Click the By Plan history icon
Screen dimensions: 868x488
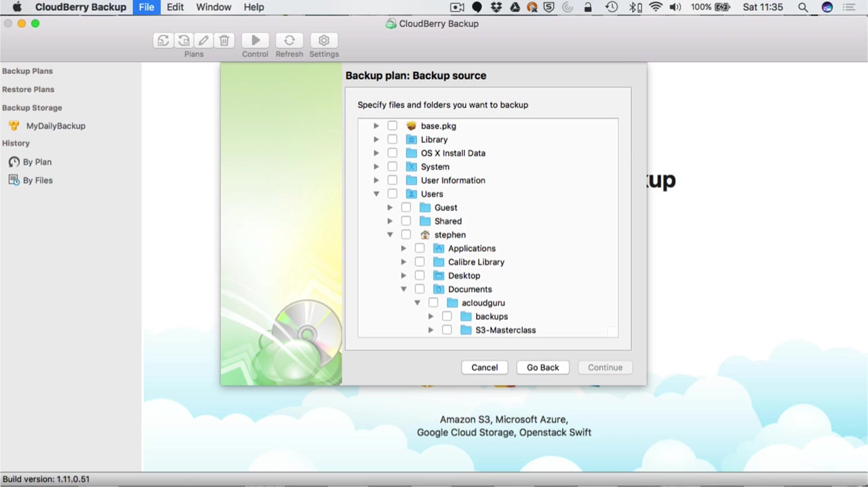pos(14,162)
